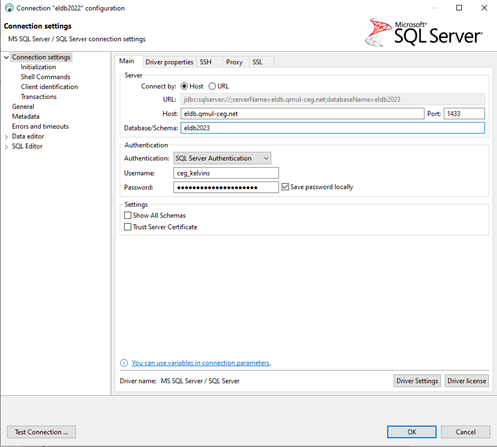Open Driver Settings

tap(417, 381)
